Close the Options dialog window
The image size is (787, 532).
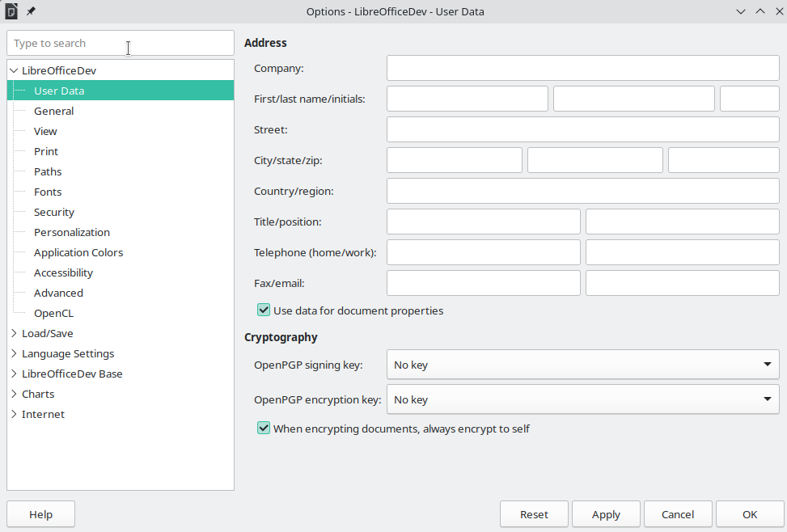(779, 11)
